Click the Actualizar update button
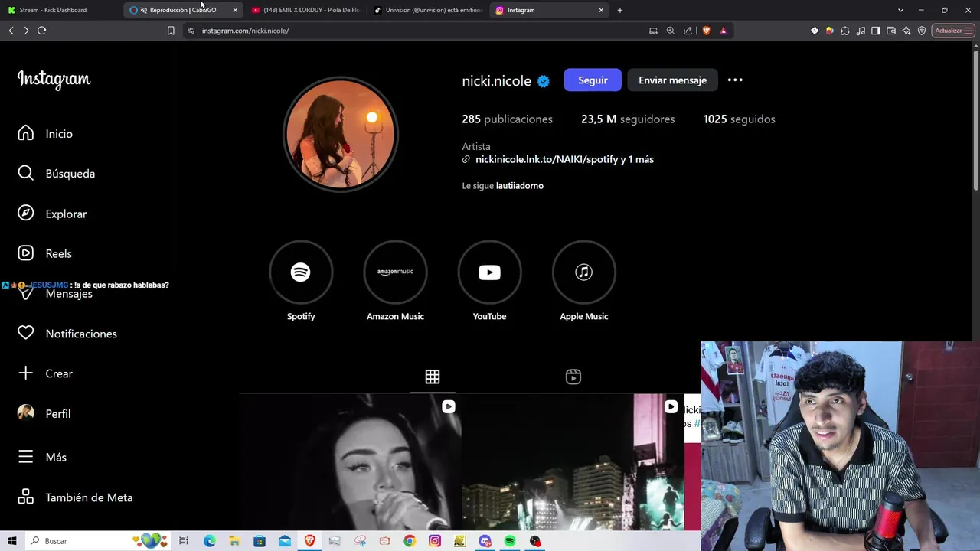This screenshot has height=551, width=980. pos(953,31)
